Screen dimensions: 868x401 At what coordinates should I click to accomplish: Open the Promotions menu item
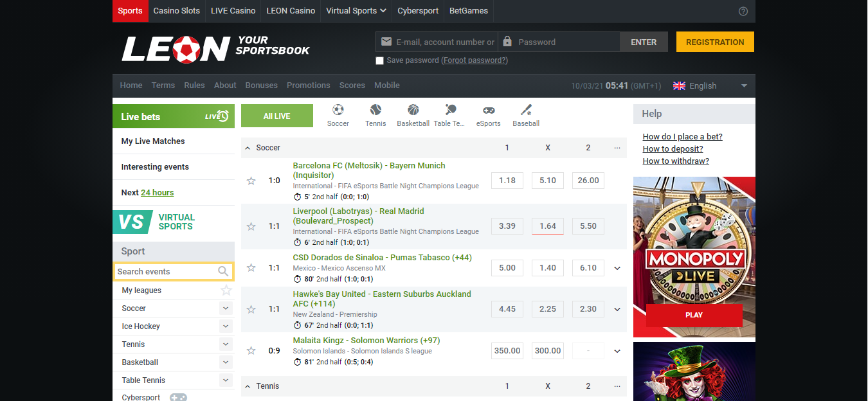[x=309, y=85]
